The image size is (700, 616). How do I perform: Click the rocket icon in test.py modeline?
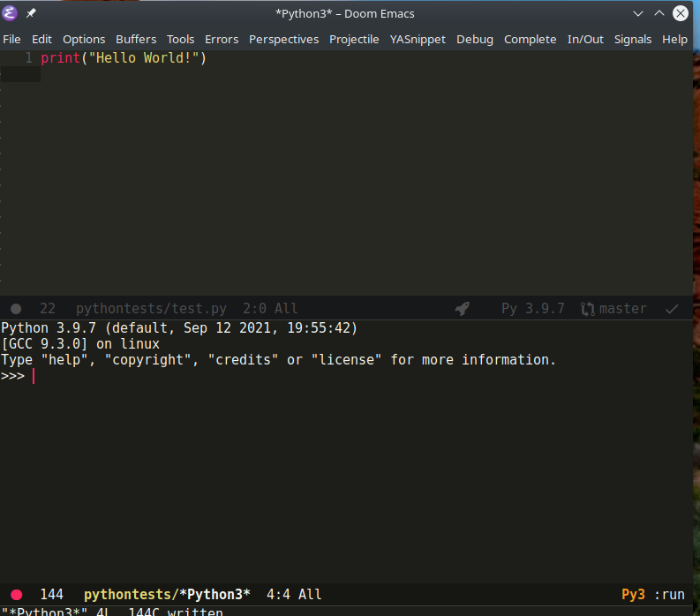tap(463, 309)
